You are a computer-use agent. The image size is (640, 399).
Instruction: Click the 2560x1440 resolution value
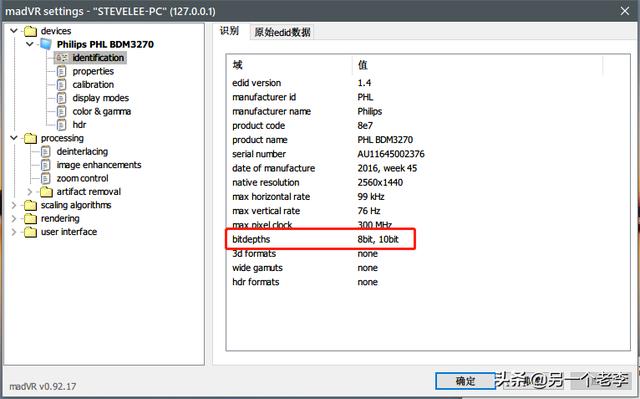380,182
